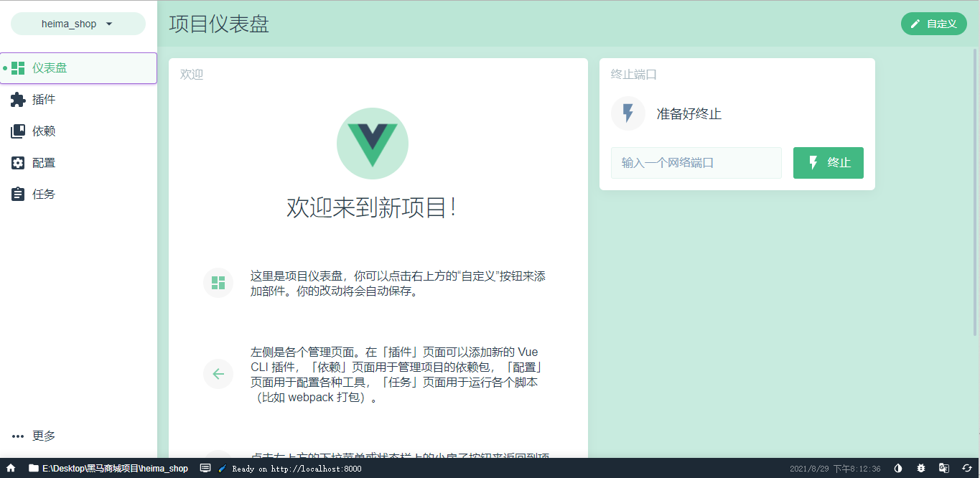Open the 配置 configuration page
The width and height of the screenshot is (980, 478).
click(78, 163)
